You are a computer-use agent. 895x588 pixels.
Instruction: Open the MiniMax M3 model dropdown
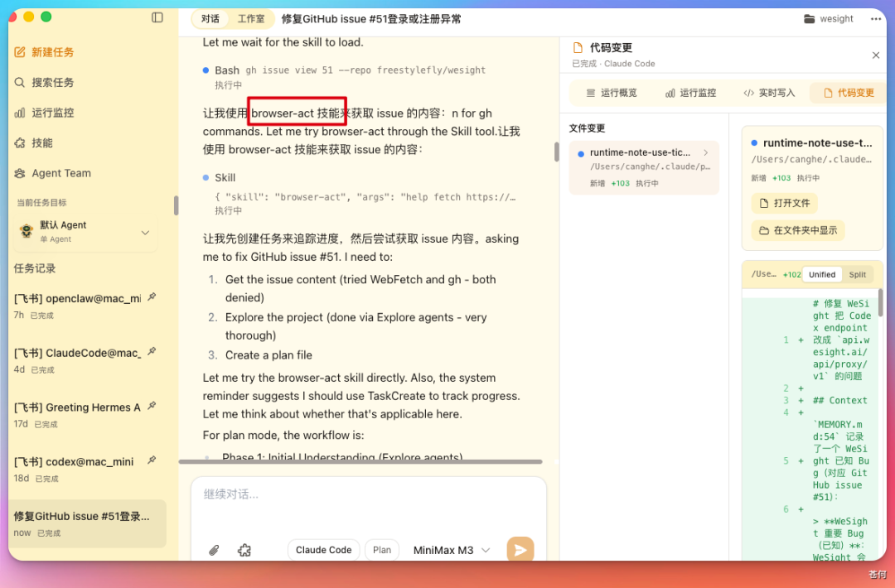tap(452, 550)
